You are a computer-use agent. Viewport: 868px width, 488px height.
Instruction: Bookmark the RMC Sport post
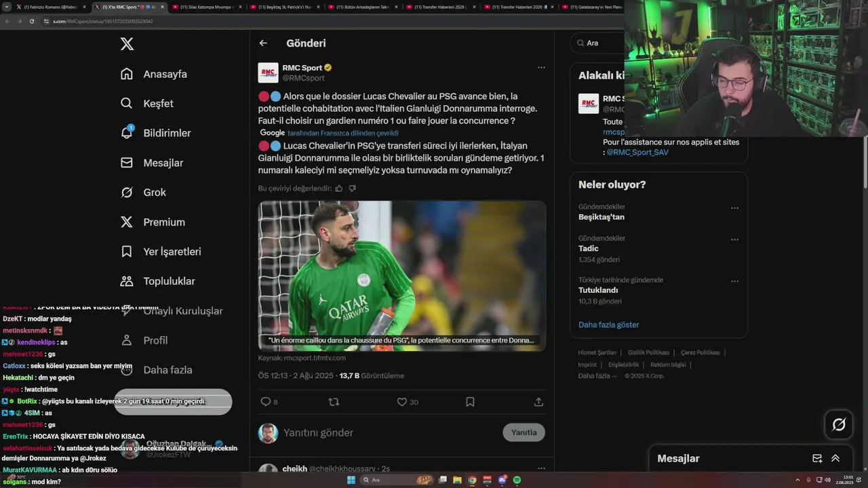click(x=470, y=402)
